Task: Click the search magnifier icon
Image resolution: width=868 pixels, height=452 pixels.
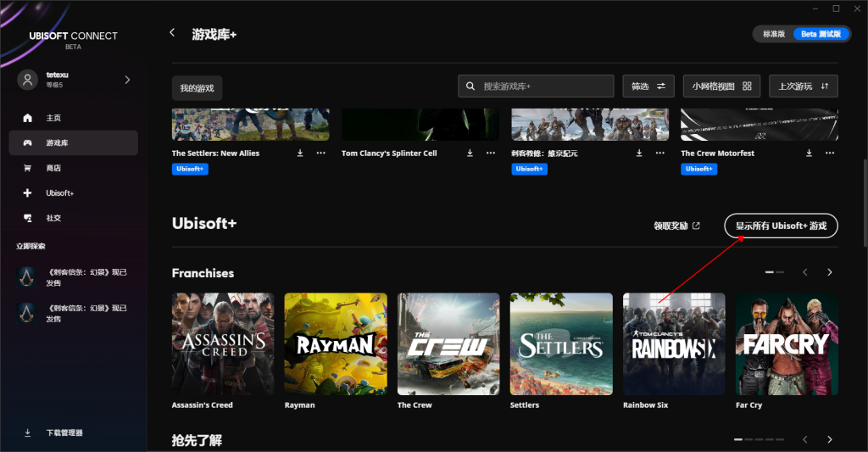Action: click(x=470, y=86)
